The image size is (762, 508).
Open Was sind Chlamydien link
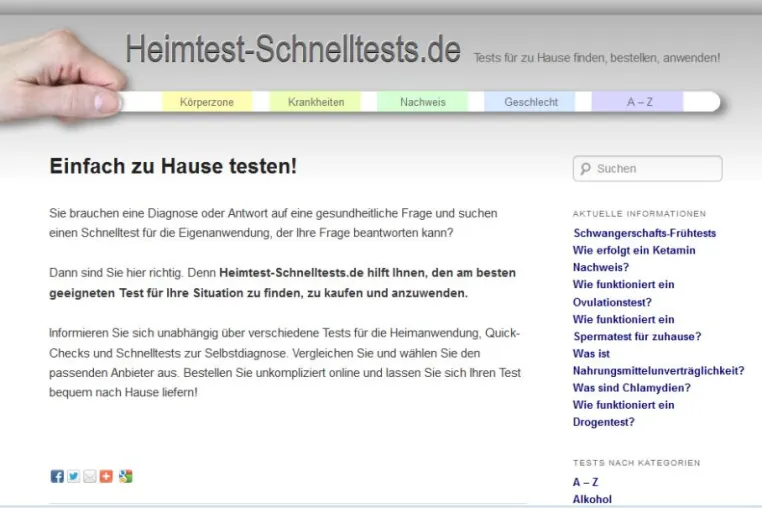point(631,388)
